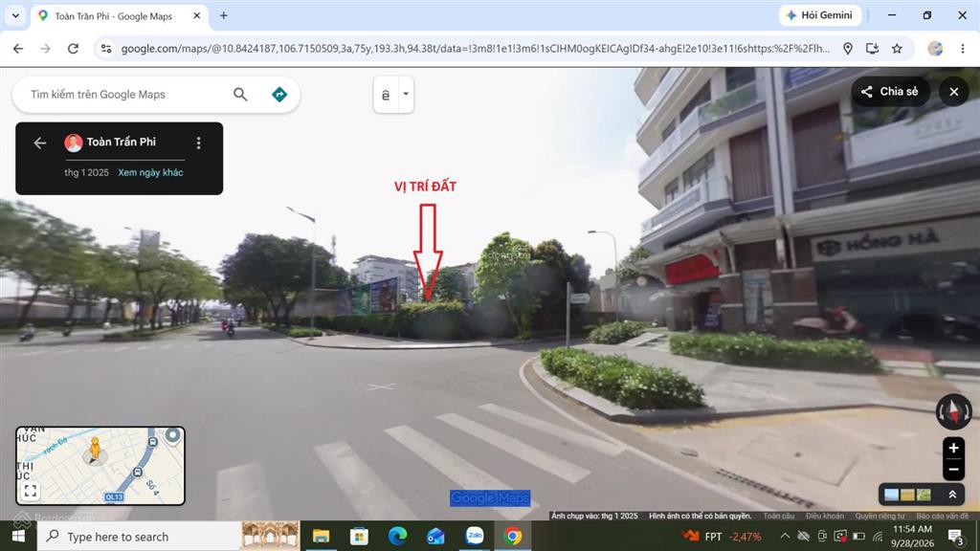Bookmark this page with the star icon

coord(897,49)
